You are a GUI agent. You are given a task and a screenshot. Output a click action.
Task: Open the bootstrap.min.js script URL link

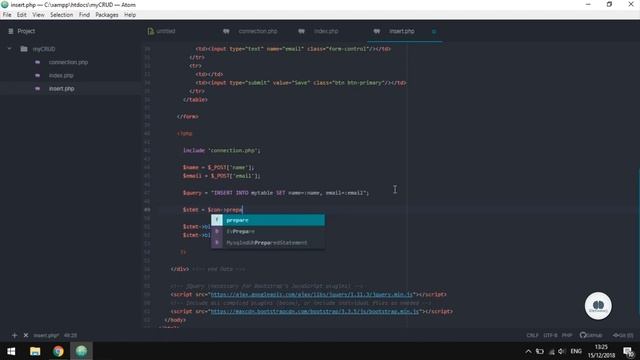315,311
